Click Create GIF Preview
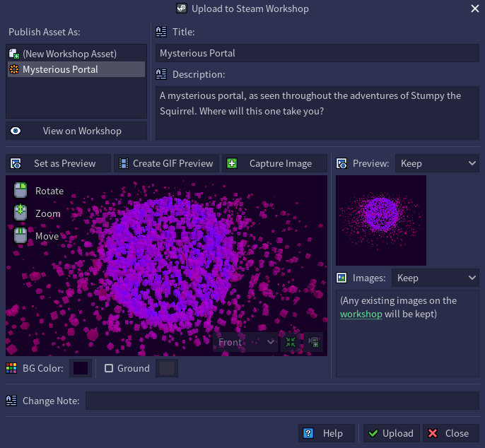Screen dimensions: 485x448 (166, 163)
